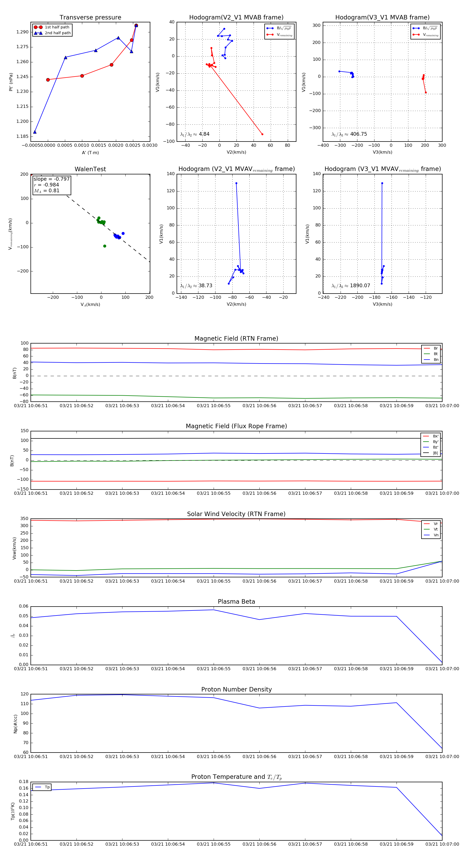Click the '2nd half path' legend entry

point(52,33)
